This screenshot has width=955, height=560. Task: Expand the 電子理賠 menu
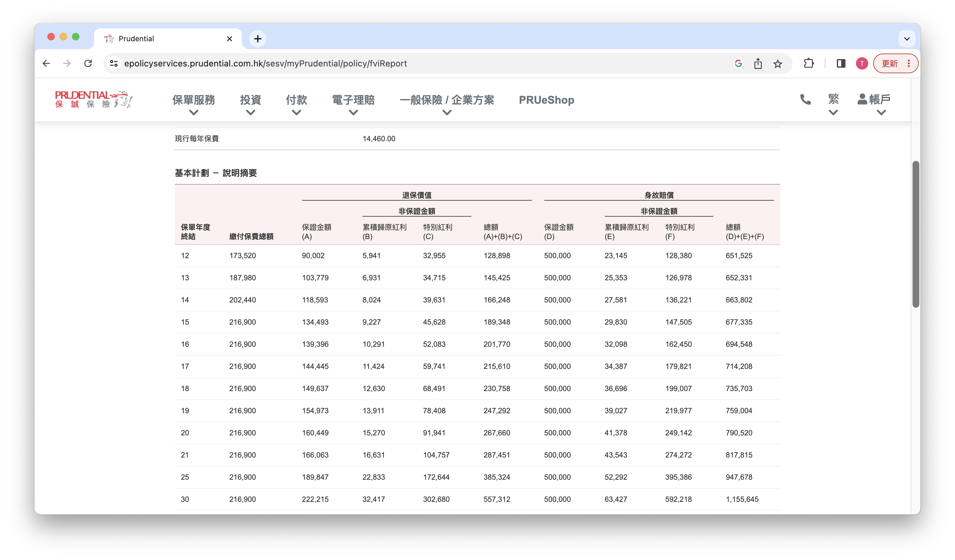click(353, 100)
